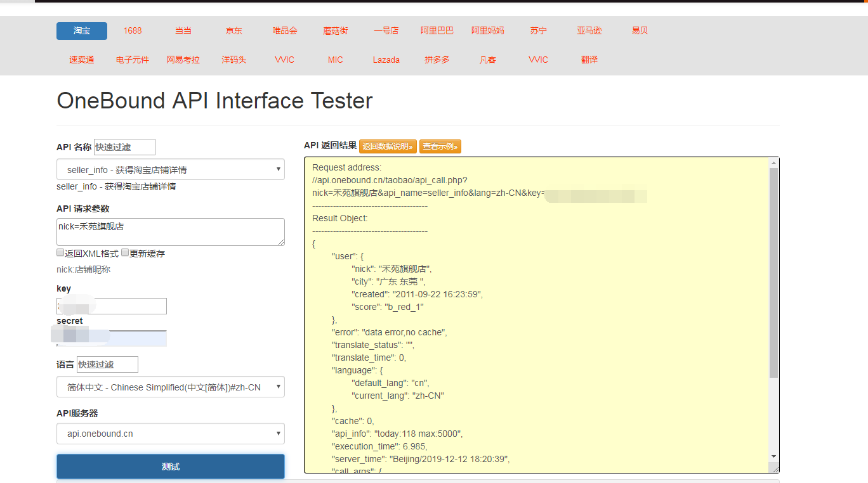Open the 一号店 platform link
This screenshot has width=868, height=483.
pyautogui.click(x=386, y=31)
